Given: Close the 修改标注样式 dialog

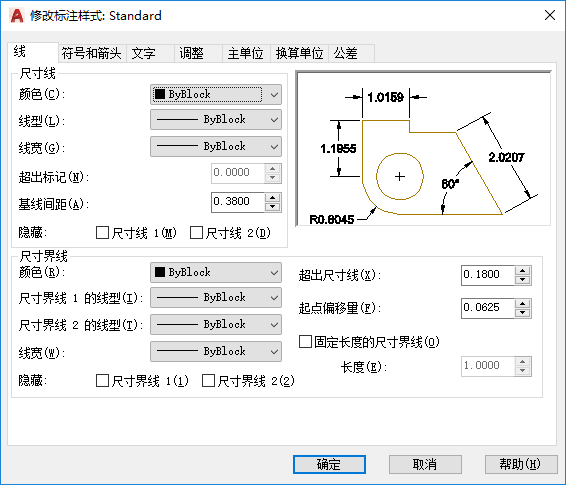Looking at the screenshot, I should (x=550, y=15).
